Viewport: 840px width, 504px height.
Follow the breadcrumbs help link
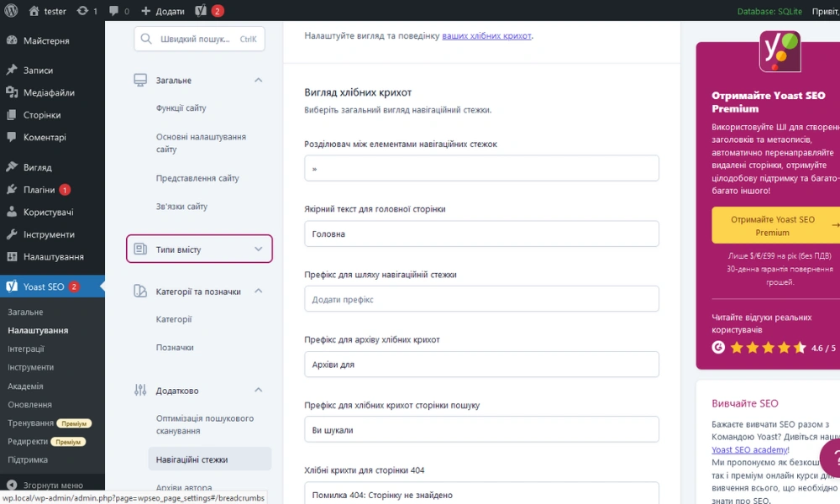486,36
